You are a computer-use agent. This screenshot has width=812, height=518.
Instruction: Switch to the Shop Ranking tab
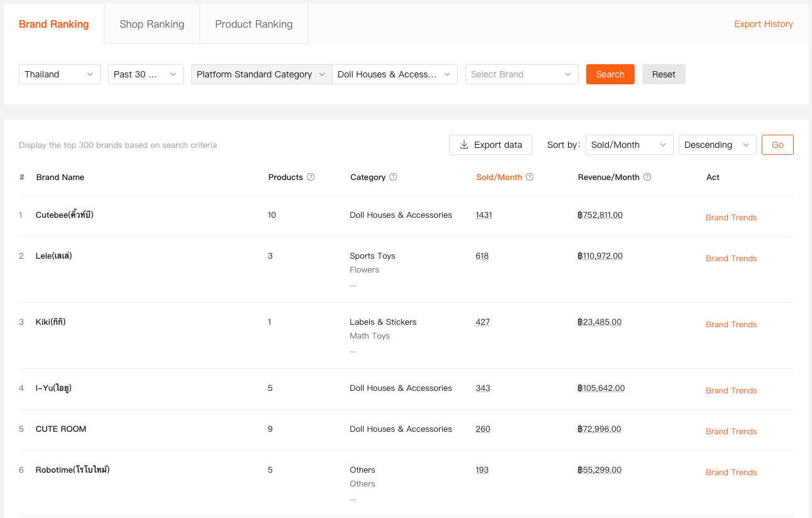pos(152,24)
